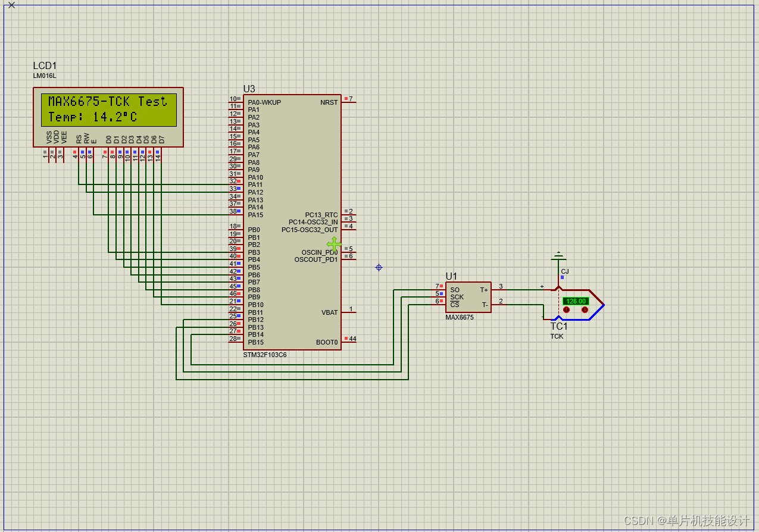This screenshot has height=532, width=759.
Task: Click the green move-cursor marker near OSCIN_PD0
Action: pos(334,245)
